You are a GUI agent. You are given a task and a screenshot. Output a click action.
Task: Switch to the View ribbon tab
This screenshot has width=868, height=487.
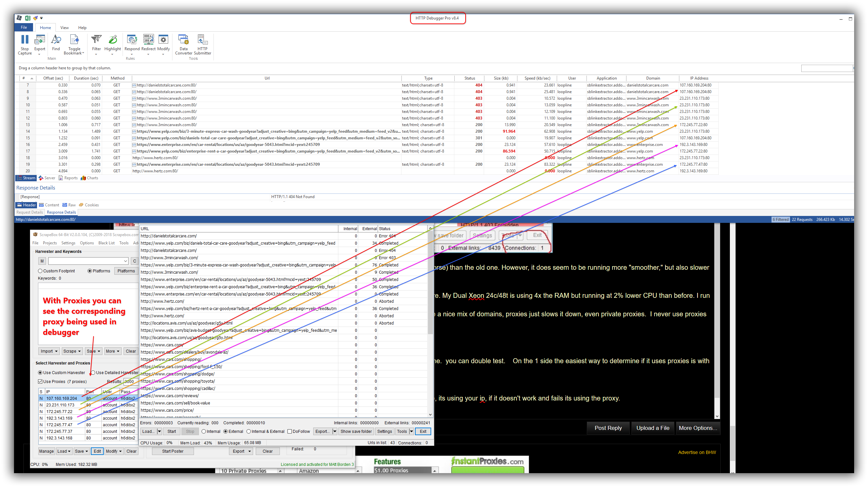64,28
